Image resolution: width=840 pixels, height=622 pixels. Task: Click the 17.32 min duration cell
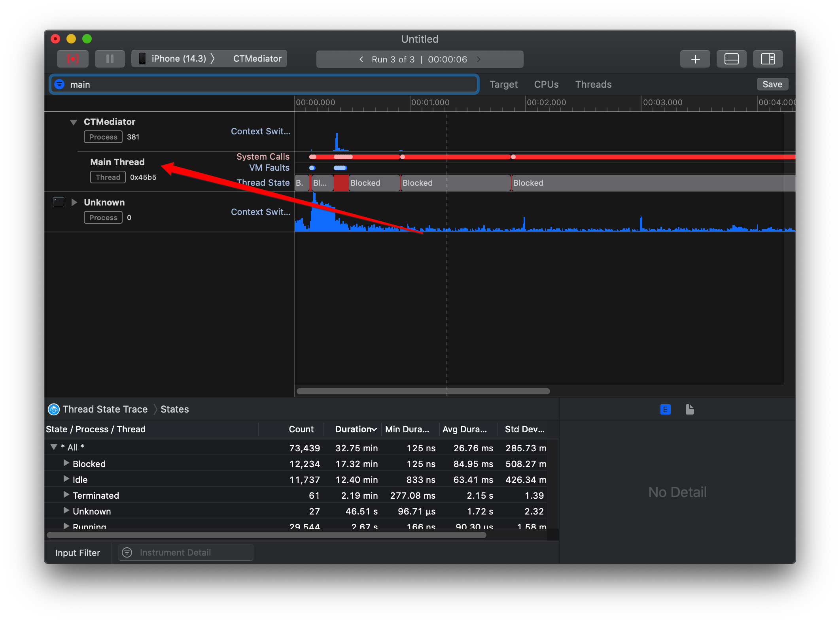point(356,464)
